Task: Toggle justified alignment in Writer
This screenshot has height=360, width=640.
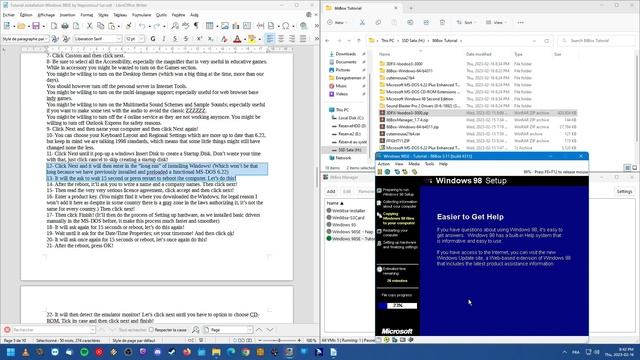Action: pos(303,39)
